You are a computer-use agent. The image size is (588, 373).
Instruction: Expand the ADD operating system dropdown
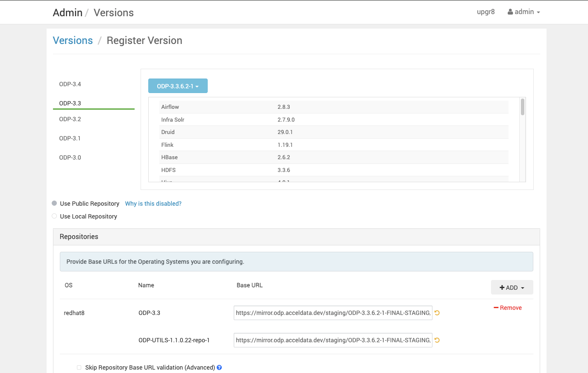(x=512, y=288)
